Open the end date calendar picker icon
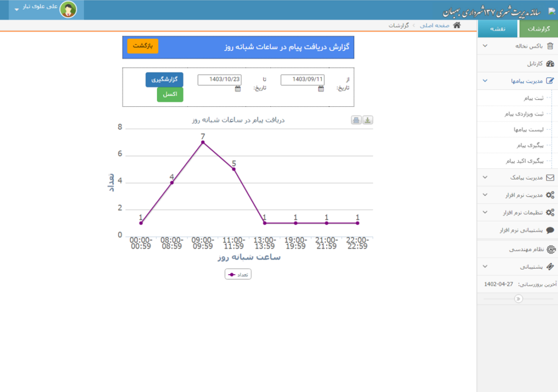The width and height of the screenshot is (558, 392). pyautogui.click(x=238, y=89)
